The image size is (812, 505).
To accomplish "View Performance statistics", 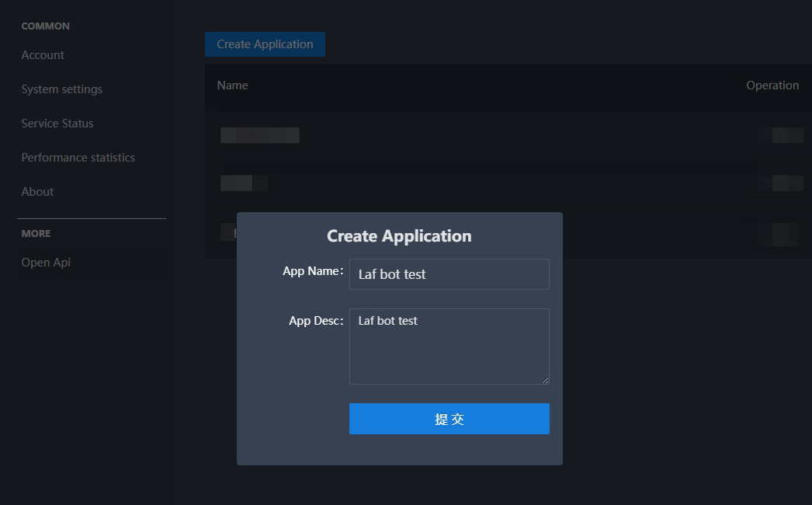I will click(78, 158).
